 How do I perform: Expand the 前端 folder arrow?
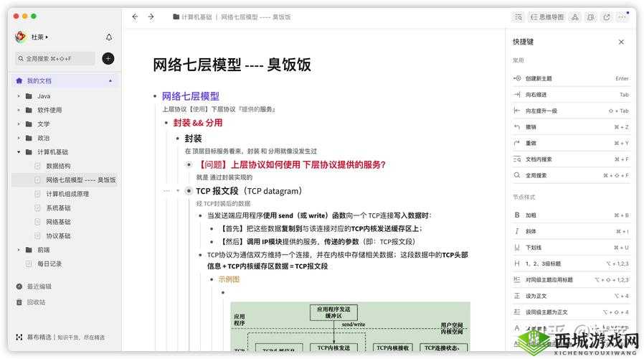19,250
